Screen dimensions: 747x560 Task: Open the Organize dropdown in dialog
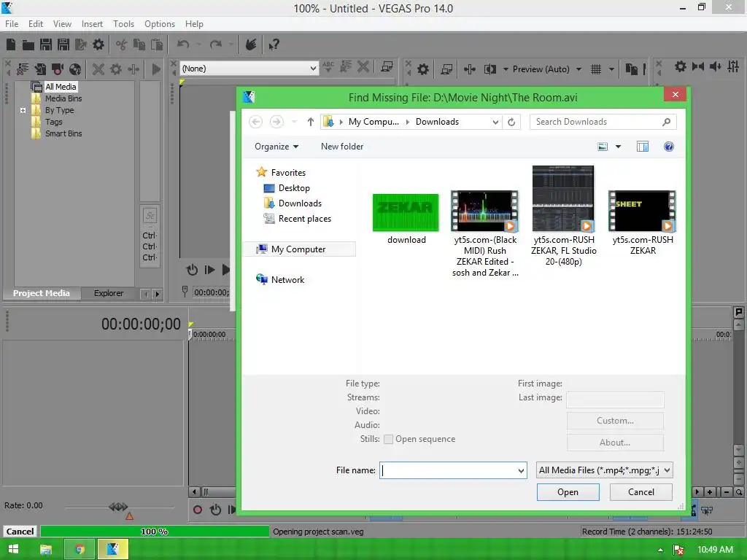pyautogui.click(x=276, y=147)
